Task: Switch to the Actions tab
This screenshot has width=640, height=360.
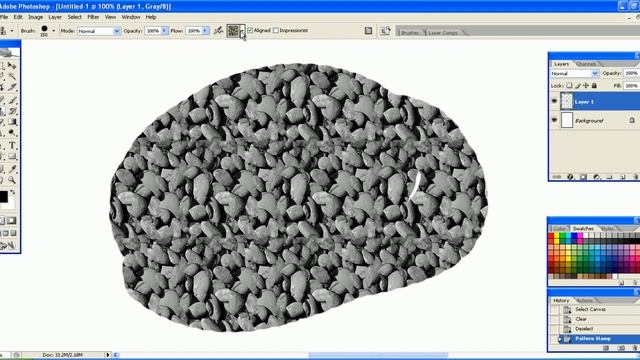Action: tap(584, 300)
